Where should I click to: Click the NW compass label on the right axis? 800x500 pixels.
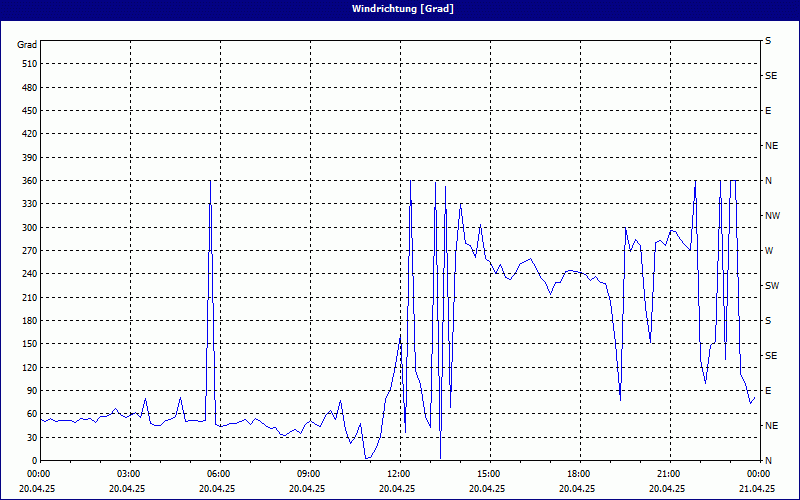pos(772,216)
